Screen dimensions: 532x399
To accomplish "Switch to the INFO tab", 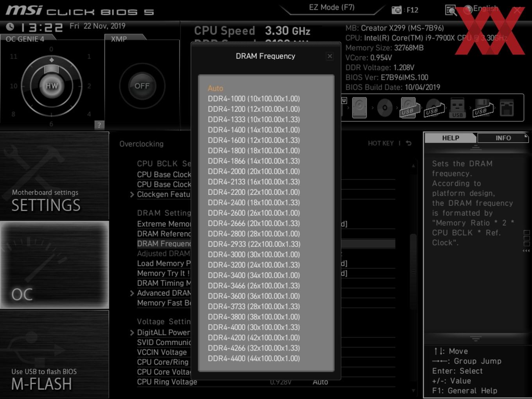I will [x=503, y=138].
